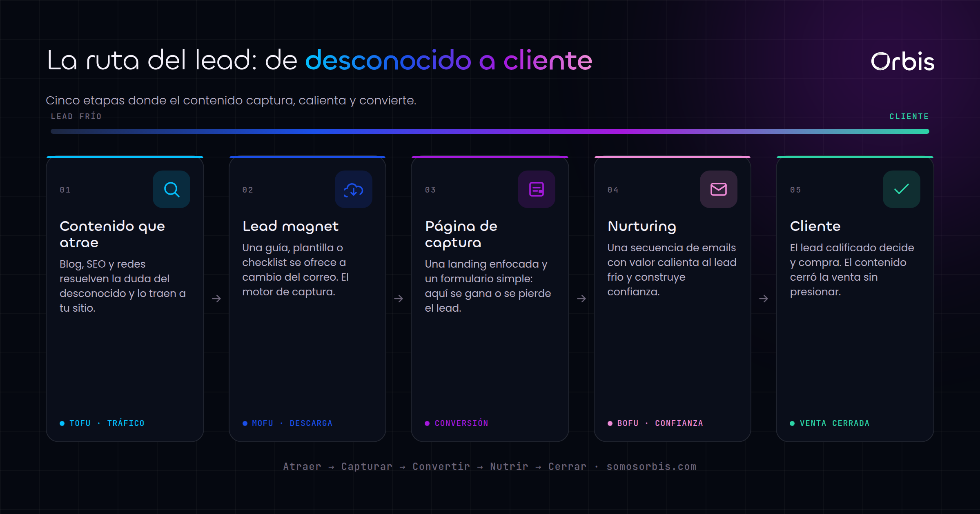Select the 'Cliente' card title

815,226
